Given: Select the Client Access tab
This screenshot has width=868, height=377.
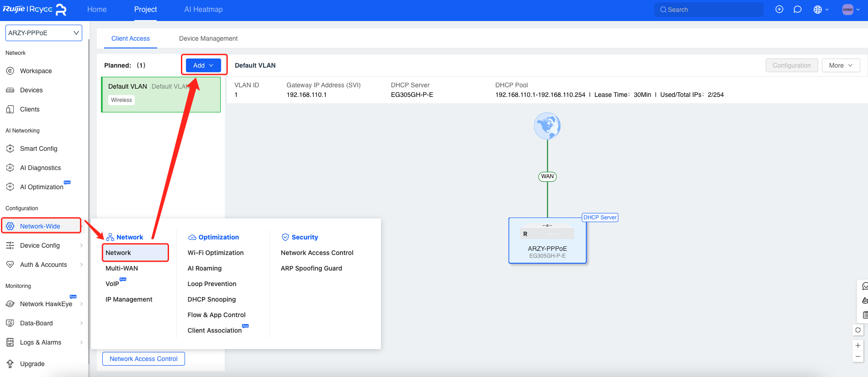Looking at the screenshot, I should pyautogui.click(x=131, y=38).
